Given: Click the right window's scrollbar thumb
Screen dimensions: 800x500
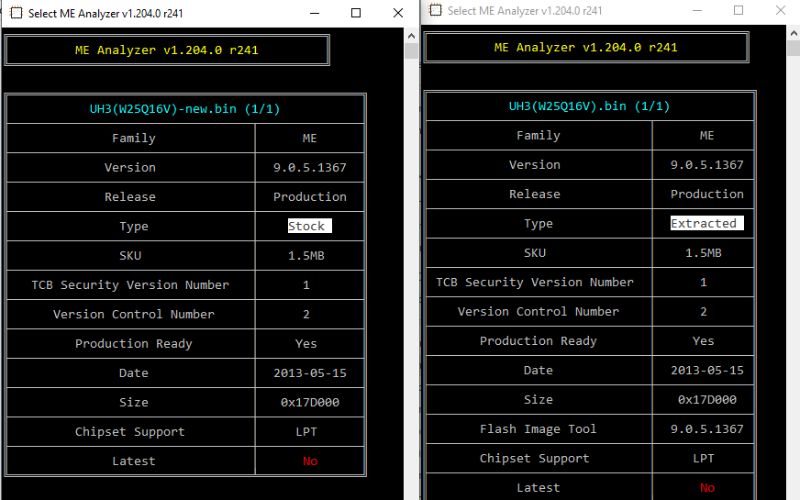Looking at the screenshot, I should tap(794, 48).
